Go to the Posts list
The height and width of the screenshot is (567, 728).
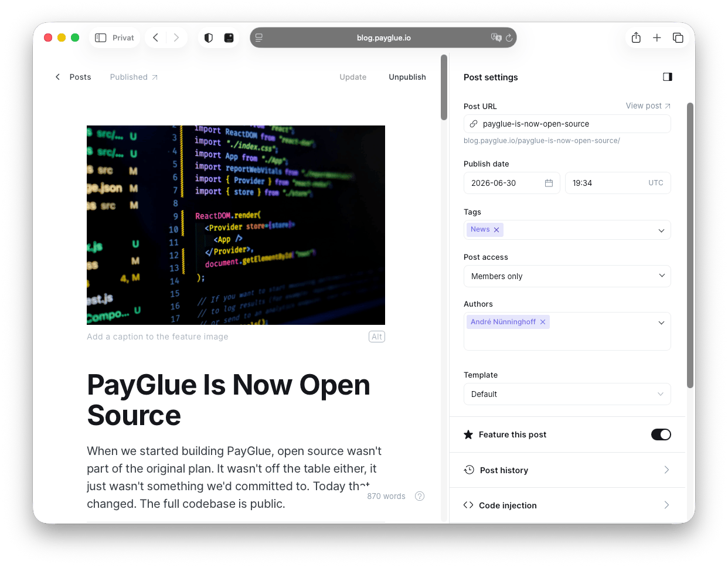click(x=80, y=77)
